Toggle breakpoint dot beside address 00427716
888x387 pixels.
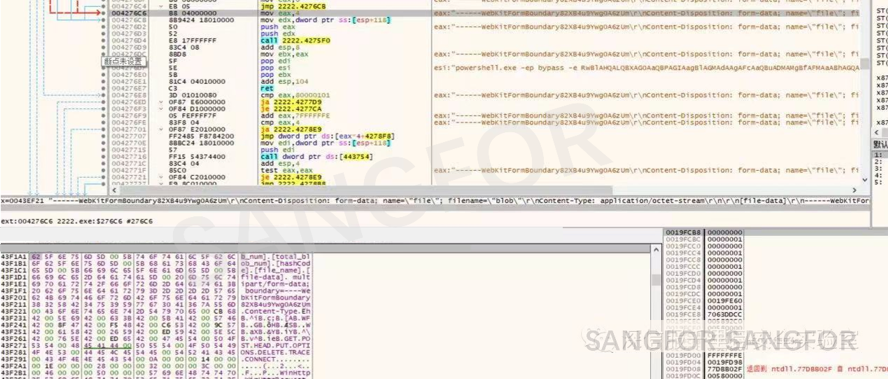(103, 156)
